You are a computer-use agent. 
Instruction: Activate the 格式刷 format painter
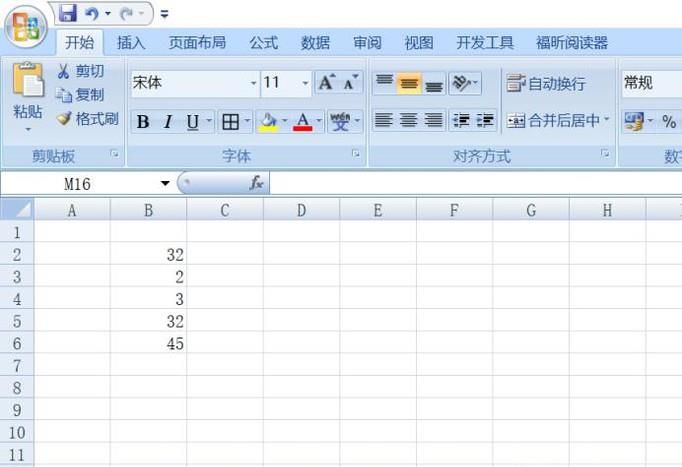(88, 119)
